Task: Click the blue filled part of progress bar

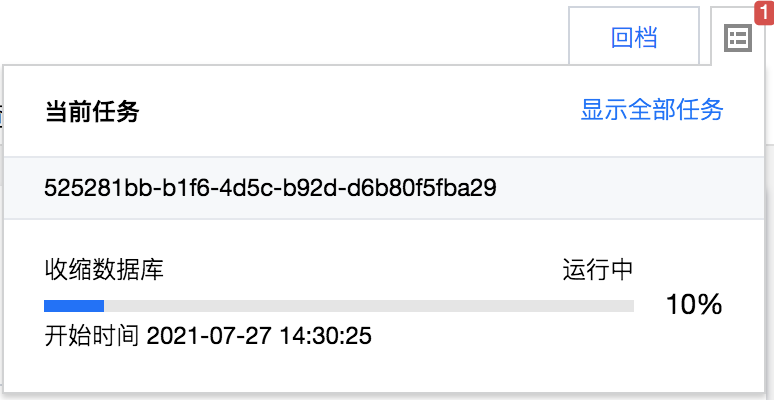Action: click(74, 306)
